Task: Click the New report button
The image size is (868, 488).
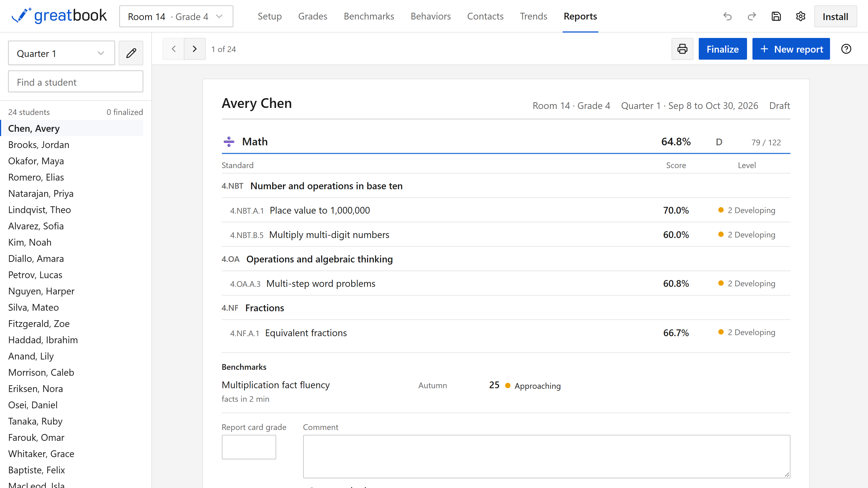Action: 791,49
